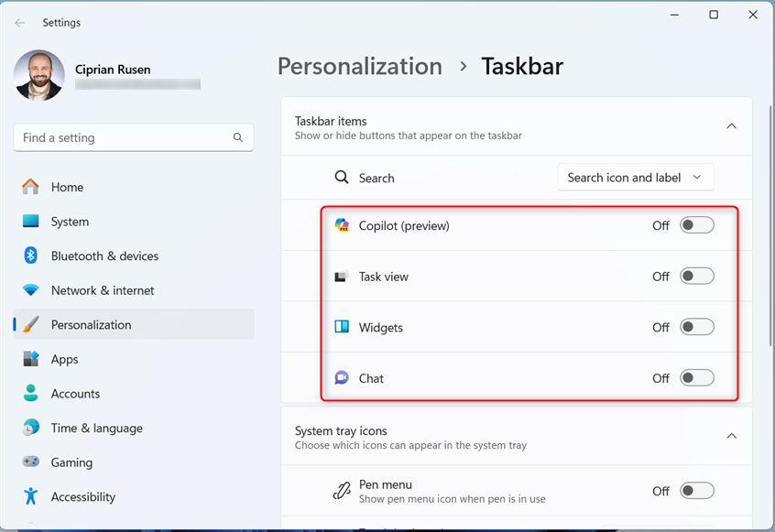Click the magnifier icon in search box
775x532 pixels.
(x=238, y=137)
